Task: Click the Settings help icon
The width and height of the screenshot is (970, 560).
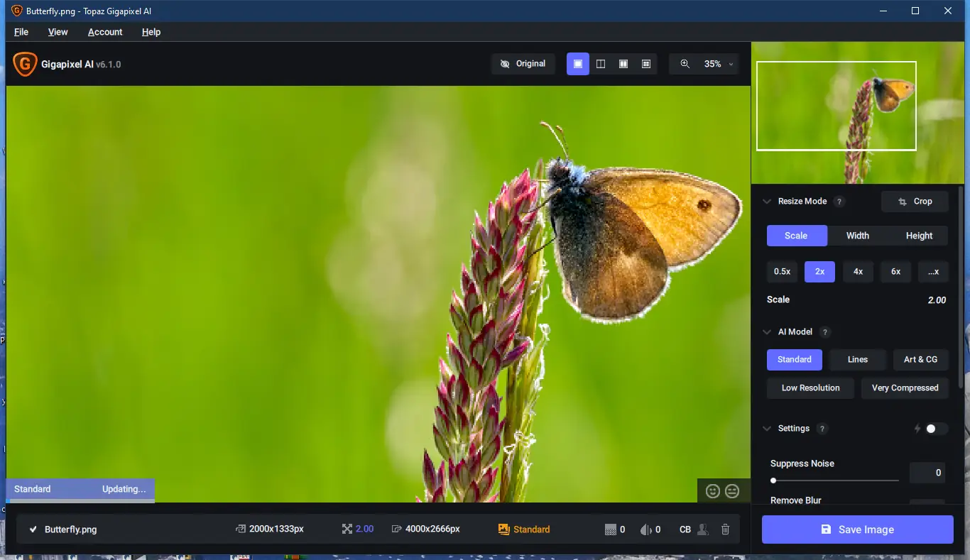Action: click(x=822, y=429)
